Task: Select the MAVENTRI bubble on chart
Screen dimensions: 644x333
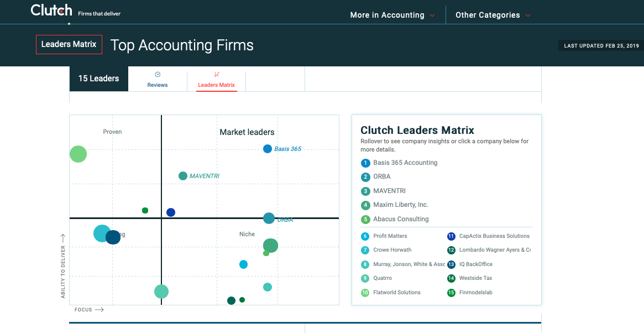Action: (183, 176)
